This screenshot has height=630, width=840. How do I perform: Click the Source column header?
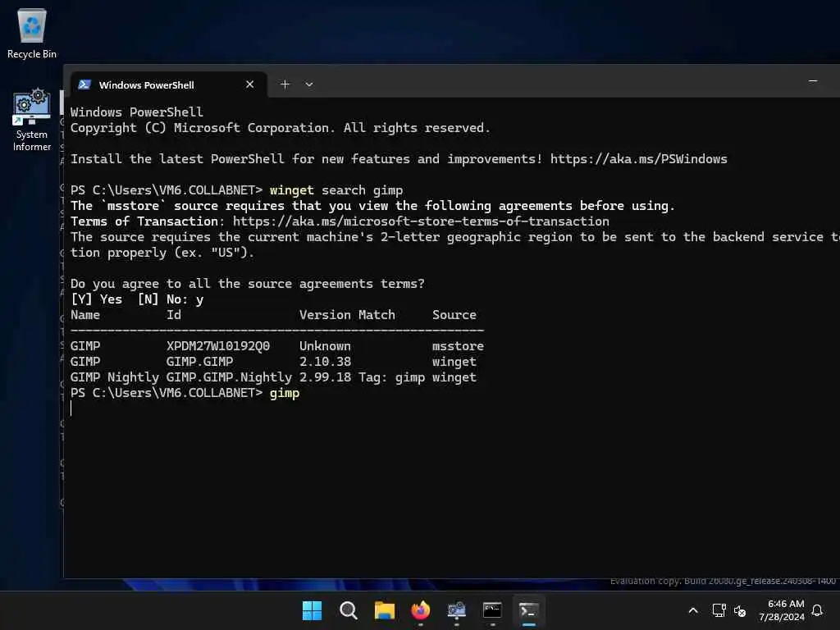pyautogui.click(x=454, y=315)
